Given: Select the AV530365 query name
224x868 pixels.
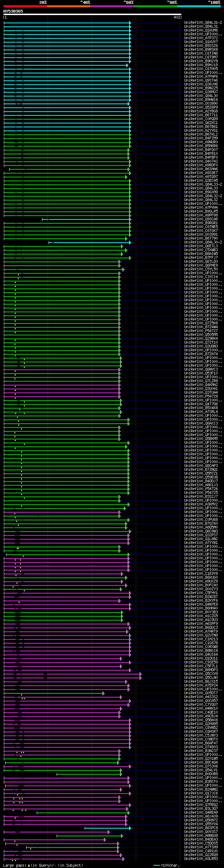Looking at the screenshot, I should tap(13, 11).
